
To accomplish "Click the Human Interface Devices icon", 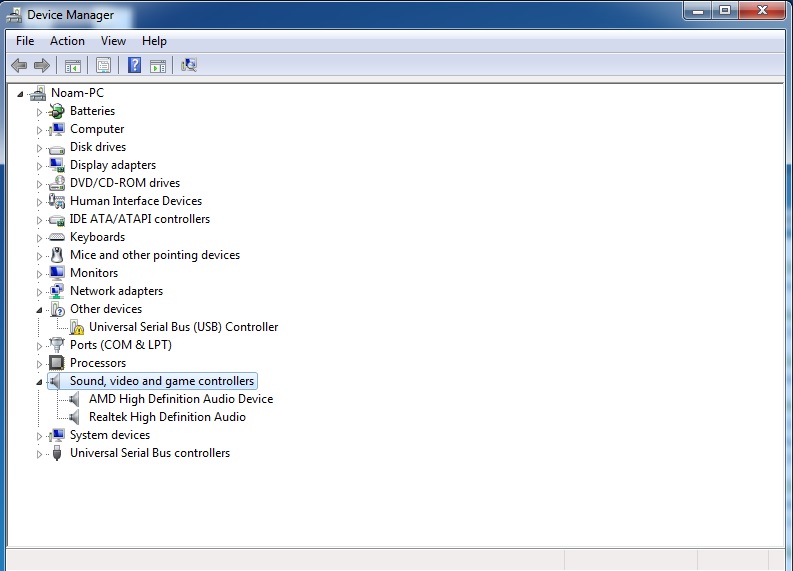I will (57, 201).
